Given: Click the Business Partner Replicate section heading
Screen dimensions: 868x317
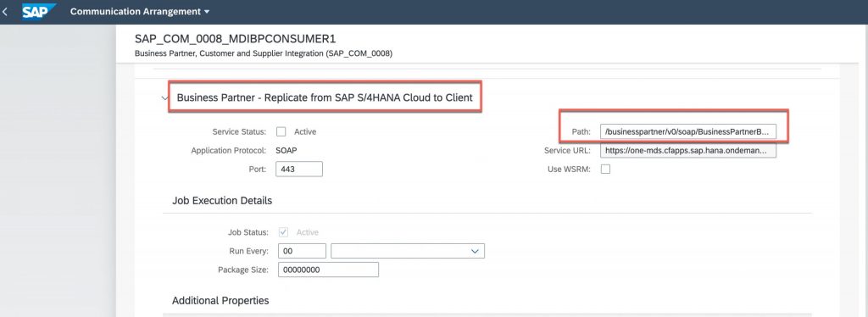Looking at the screenshot, I should tap(325, 98).
